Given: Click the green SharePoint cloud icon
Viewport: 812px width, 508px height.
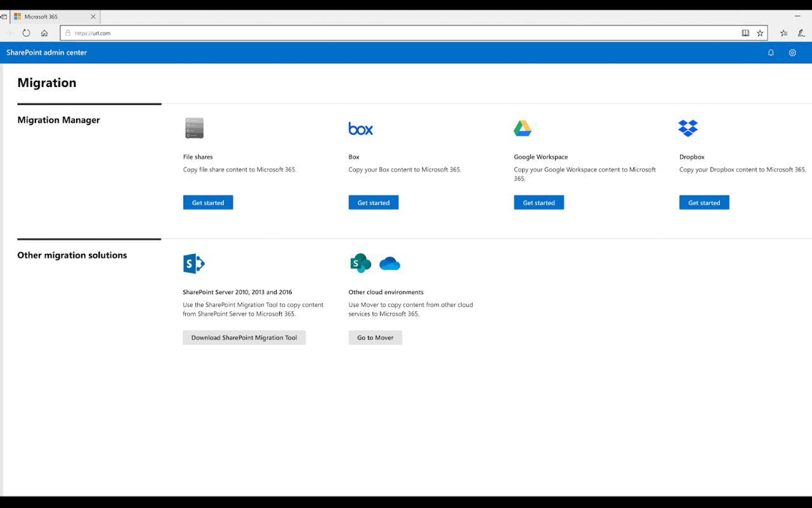Looking at the screenshot, I should coord(360,264).
